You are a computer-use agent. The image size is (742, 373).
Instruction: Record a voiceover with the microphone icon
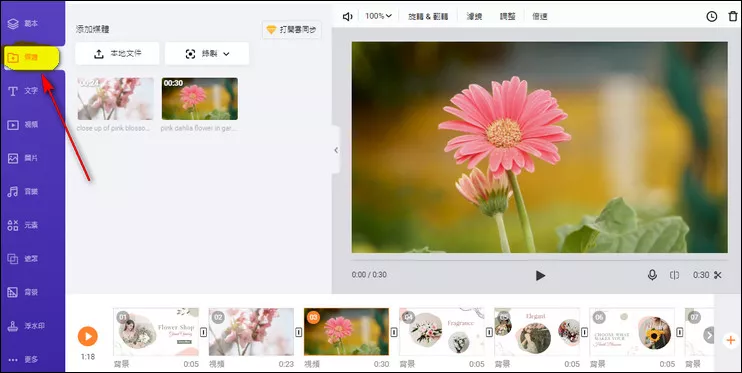[x=652, y=275]
